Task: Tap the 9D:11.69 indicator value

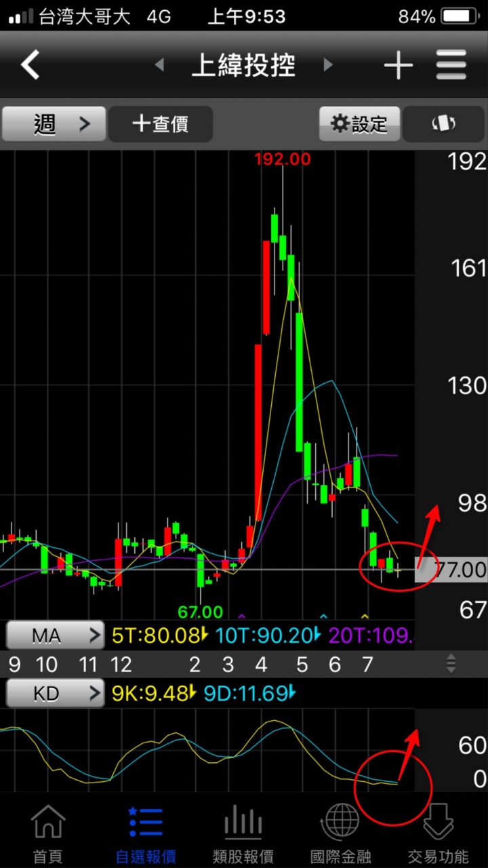Action: tap(250, 694)
